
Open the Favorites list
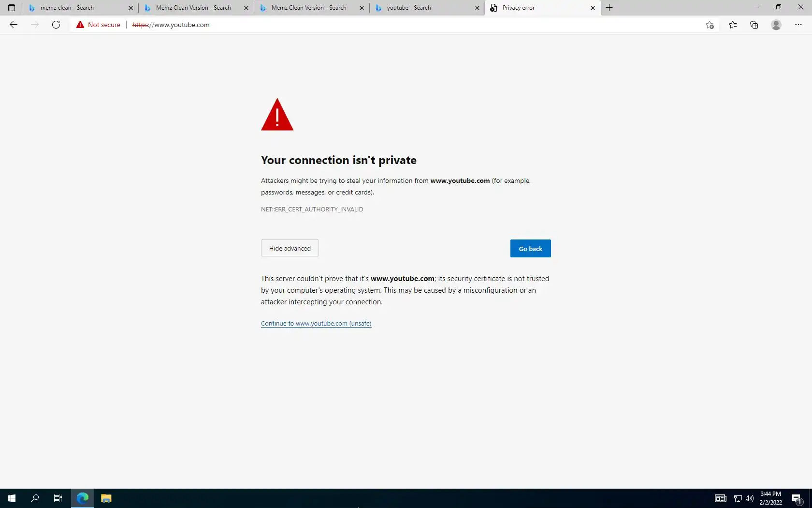point(733,25)
